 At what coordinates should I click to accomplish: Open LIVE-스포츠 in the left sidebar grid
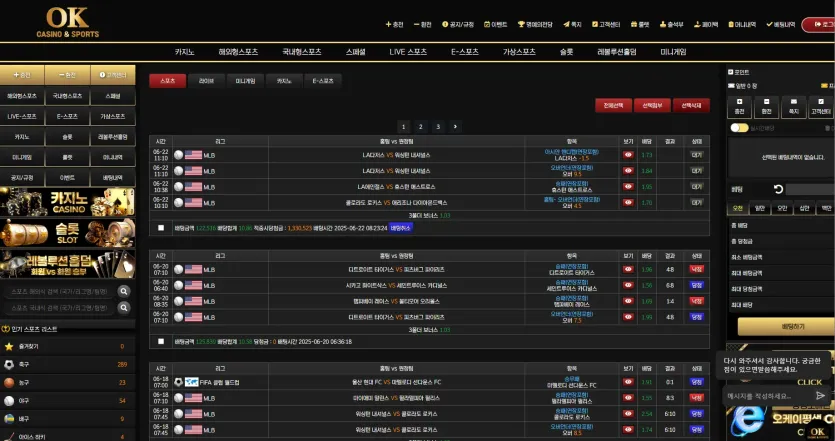(22, 116)
